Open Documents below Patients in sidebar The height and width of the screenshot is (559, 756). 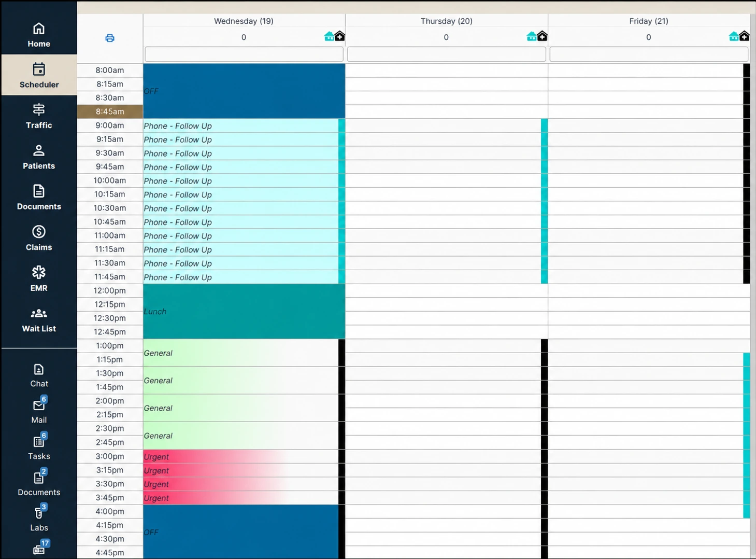pyautogui.click(x=39, y=198)
